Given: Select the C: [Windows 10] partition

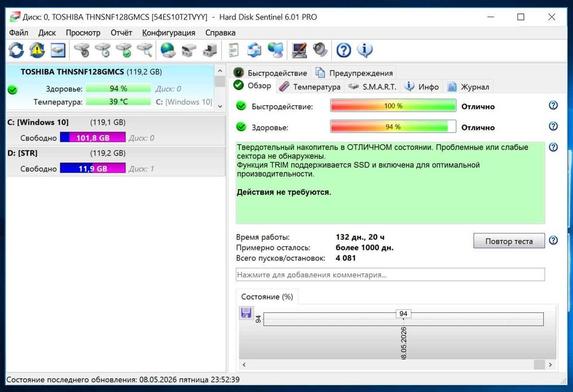Looking at the screenshot, I should pyautogui.click(x=116, y=130).
